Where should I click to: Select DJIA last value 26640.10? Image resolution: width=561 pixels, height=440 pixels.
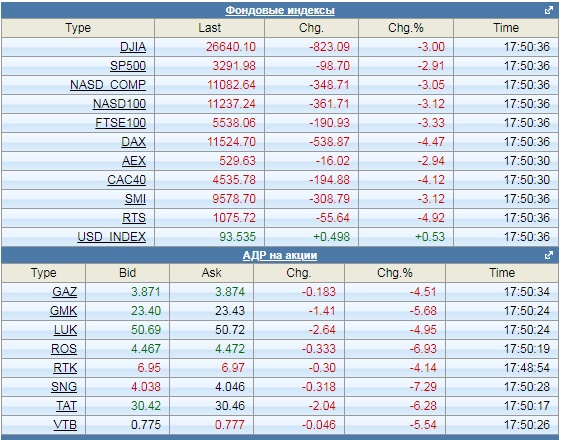tap(231, 47)
